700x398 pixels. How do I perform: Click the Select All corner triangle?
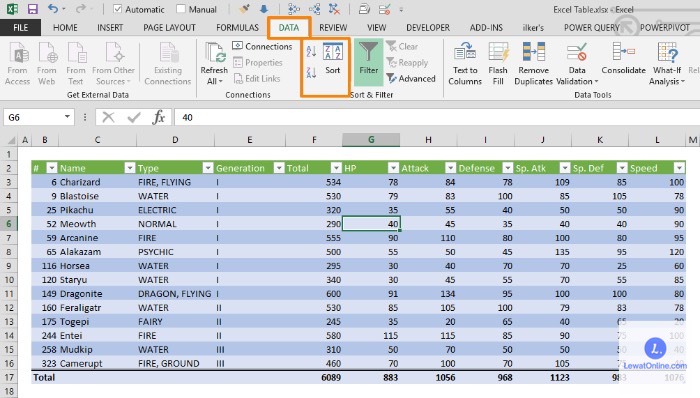11,140
